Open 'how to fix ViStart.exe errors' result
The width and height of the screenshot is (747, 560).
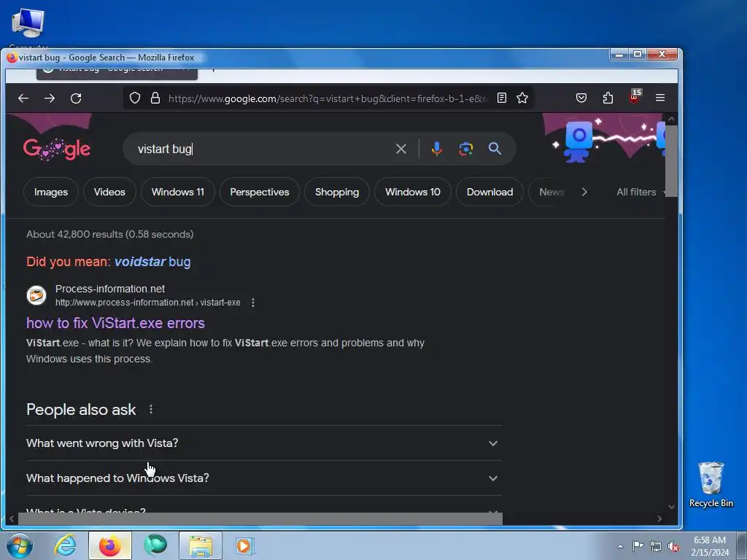click(115, 323)
